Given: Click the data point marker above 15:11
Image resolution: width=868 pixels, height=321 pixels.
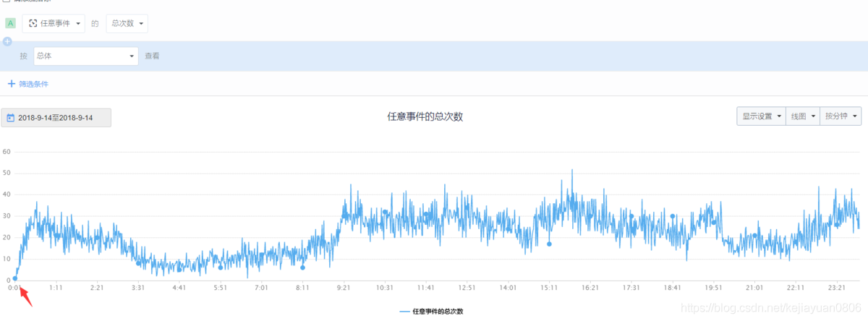Looking at the screenshot, I should click(x=549, y=244).
